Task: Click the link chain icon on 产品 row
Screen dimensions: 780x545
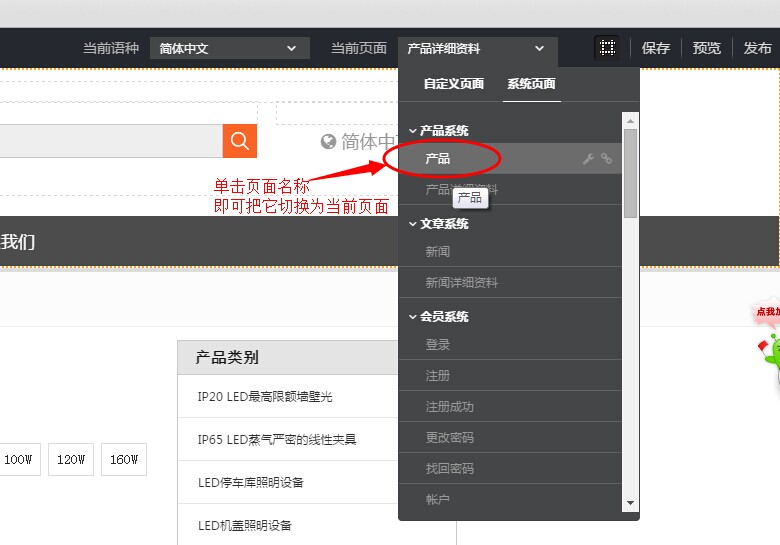Action: click(x=606, y=159)
